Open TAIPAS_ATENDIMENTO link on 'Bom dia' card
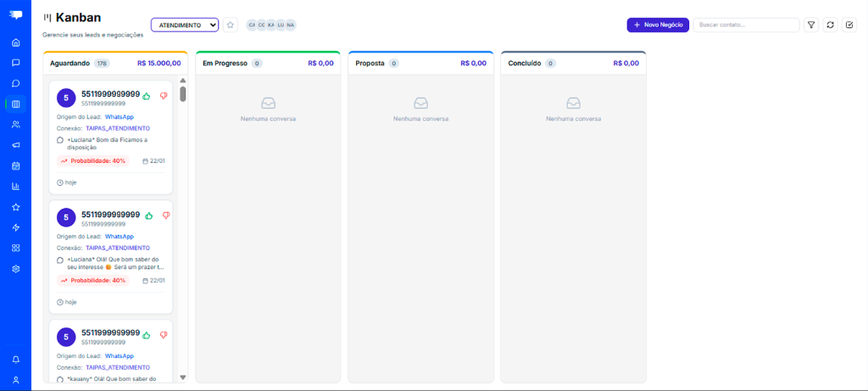The width and height of the screenshot is (868, 391). click(117, 128)
